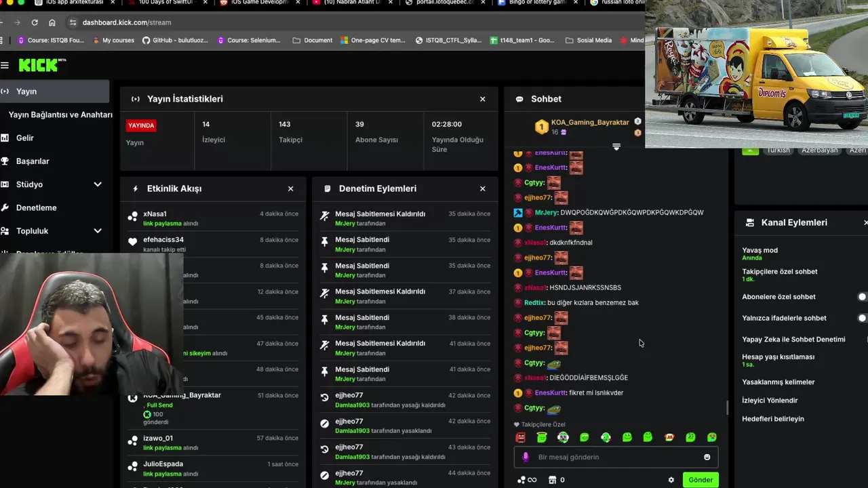Click the Turkish language tag

pos(778,150)
